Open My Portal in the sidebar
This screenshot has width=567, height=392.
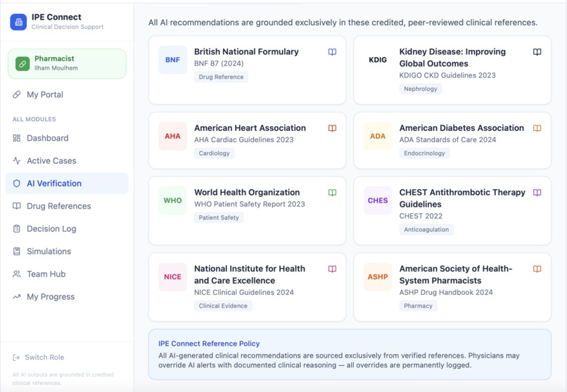[x=67, y=95]
